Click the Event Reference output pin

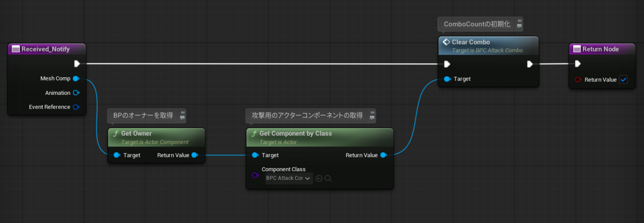click(76, 107)
